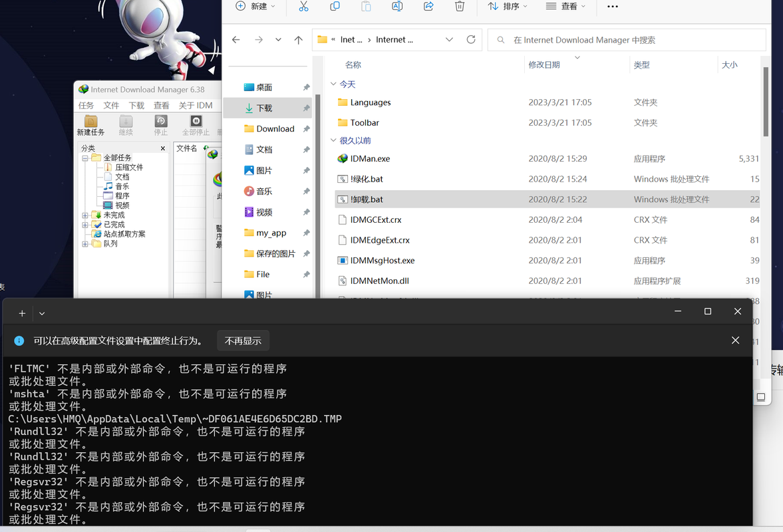Image resolution: width=783 pixels, height=532 pixels.
Task: Sort files by 修改日期 column header
Action: coord(544,65)
